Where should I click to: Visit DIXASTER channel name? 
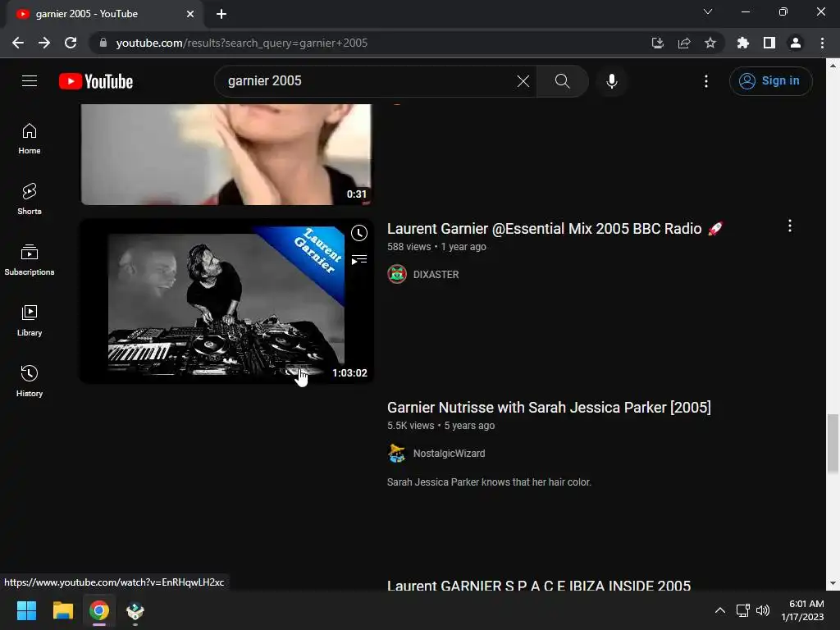tap(436, 274)
